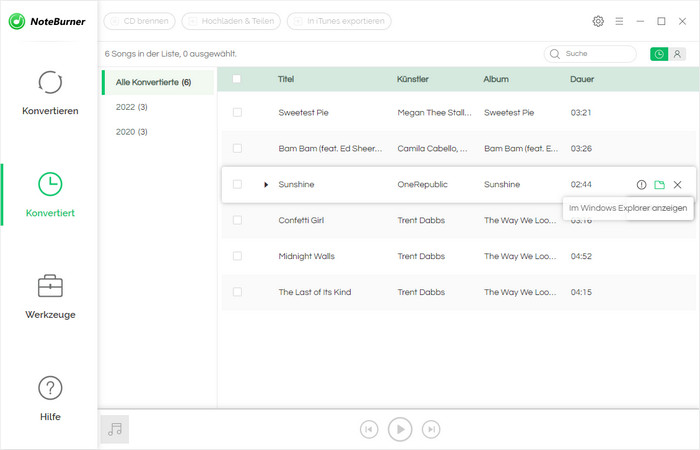Play the Sunshine track using its row arrow
Image resolution: width=700 pixels, height=450 pixels.
click(x=266, y=184)
